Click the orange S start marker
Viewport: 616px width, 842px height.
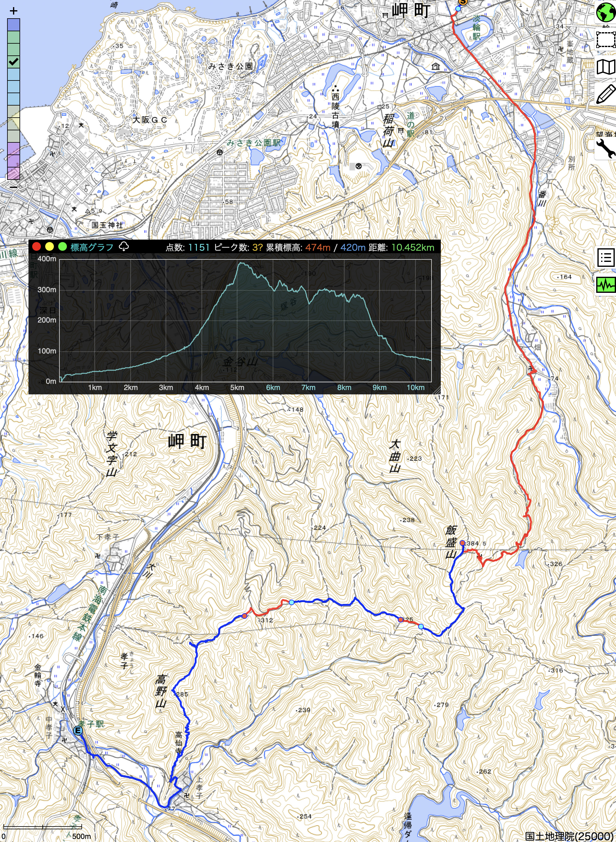click(462, 2)
